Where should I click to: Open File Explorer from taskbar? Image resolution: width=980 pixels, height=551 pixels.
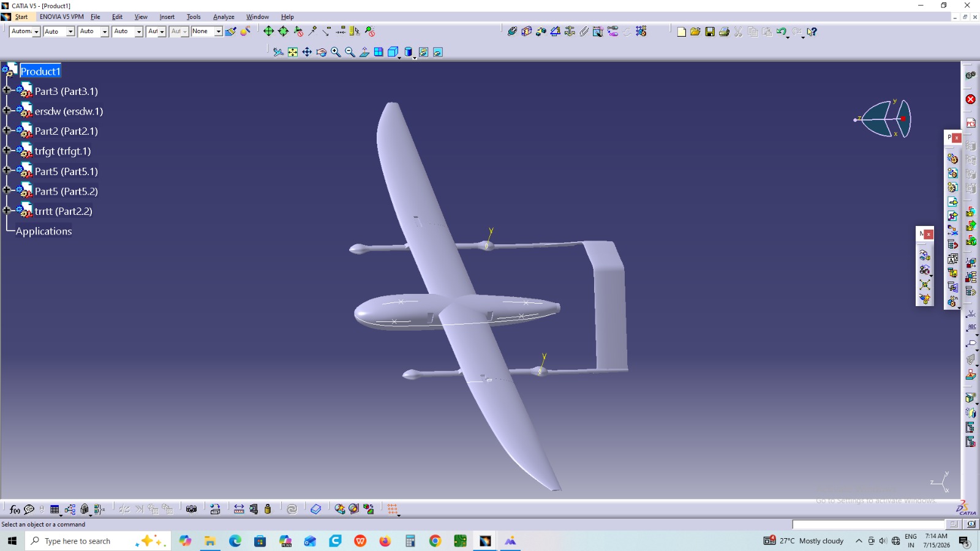210,541
